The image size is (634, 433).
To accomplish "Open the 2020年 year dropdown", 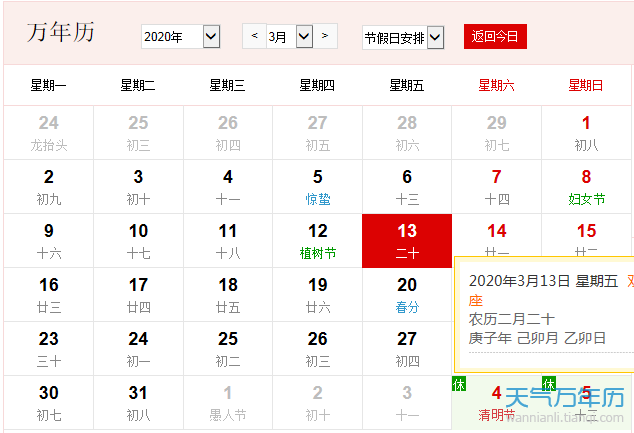I will click(x=180, y=37).
